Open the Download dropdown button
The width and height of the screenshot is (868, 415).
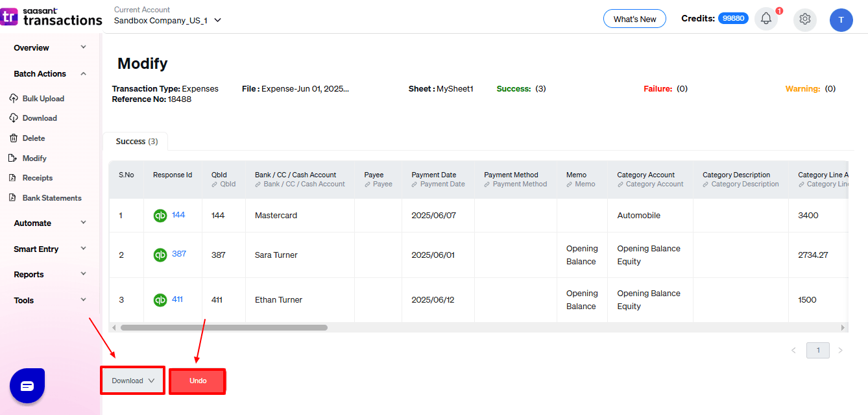133,381
